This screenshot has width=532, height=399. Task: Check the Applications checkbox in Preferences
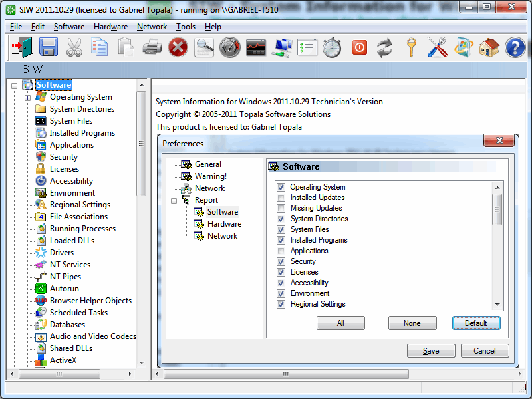click(281, 251)
